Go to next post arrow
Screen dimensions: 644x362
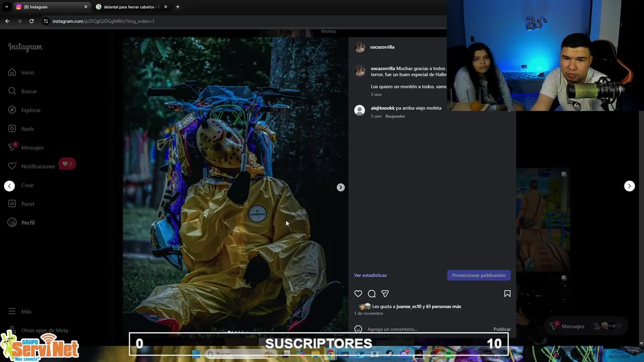point(629,186)
